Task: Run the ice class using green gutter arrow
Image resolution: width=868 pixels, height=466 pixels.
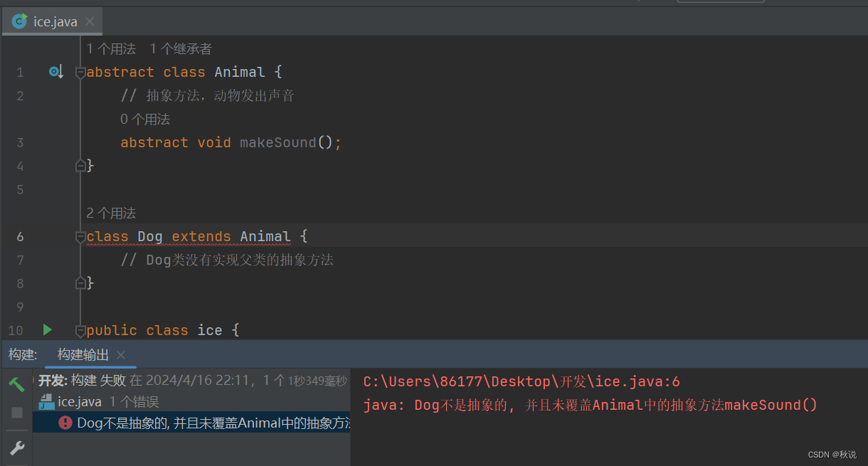Action: click(48, 329)
